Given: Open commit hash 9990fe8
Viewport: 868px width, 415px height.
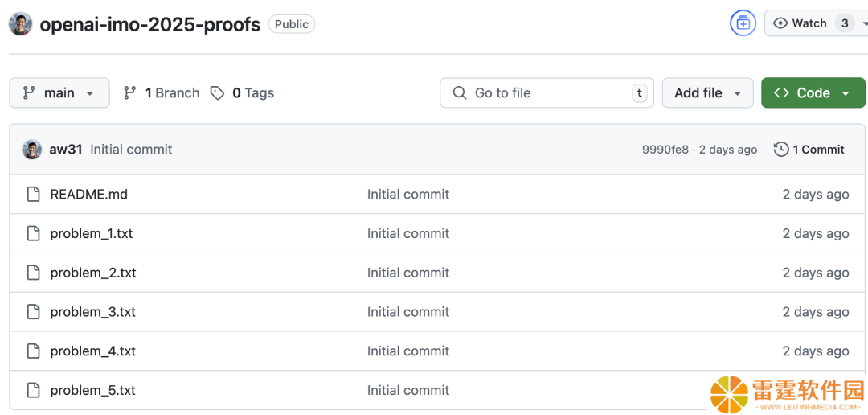Looking at the screenshot, I should click(665, 150).
